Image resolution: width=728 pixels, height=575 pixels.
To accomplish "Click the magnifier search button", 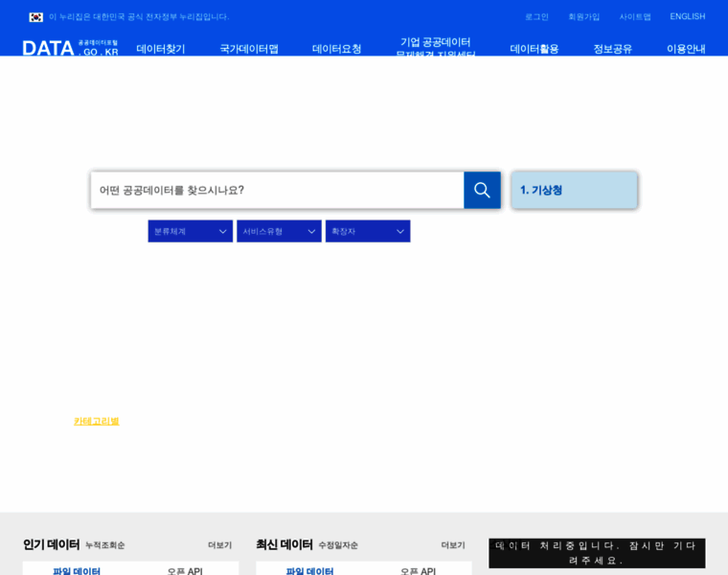I will click(482, 190).
